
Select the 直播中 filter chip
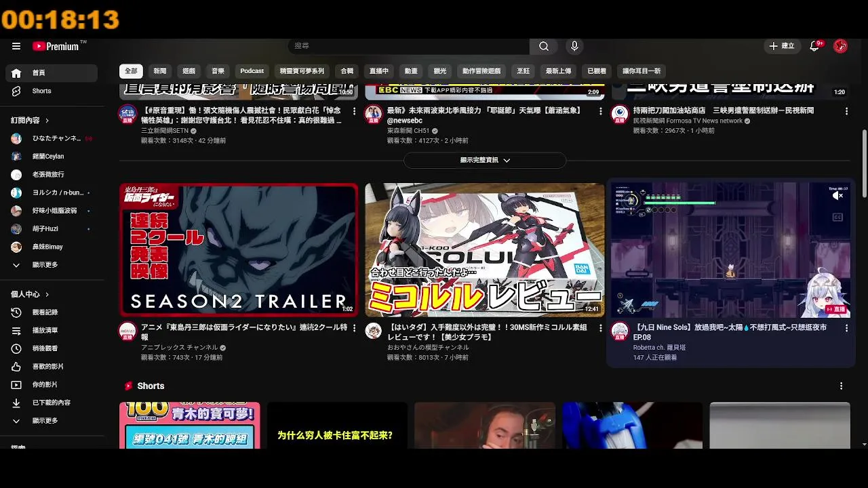379,70
